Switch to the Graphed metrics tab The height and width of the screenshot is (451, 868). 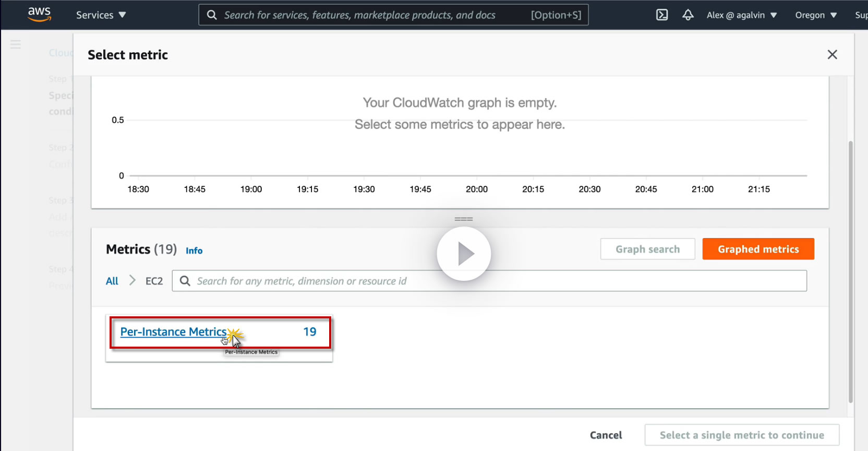[758, 249]
